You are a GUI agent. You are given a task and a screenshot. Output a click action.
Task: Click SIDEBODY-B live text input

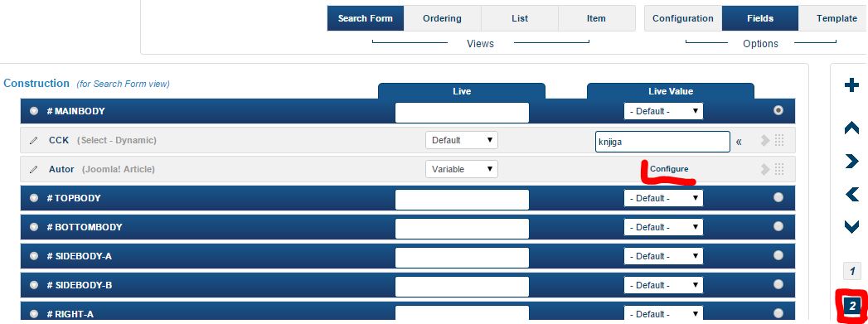click(x=463, y=287)
